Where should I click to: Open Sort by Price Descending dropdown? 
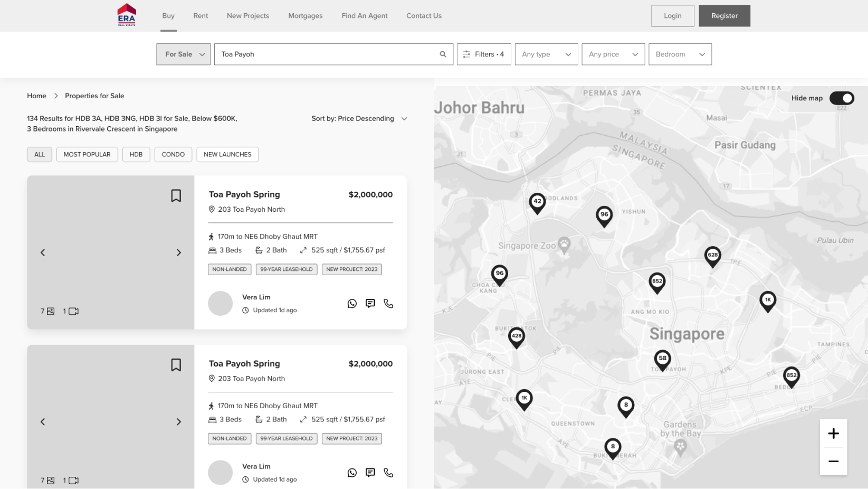(x=359, y=119)
